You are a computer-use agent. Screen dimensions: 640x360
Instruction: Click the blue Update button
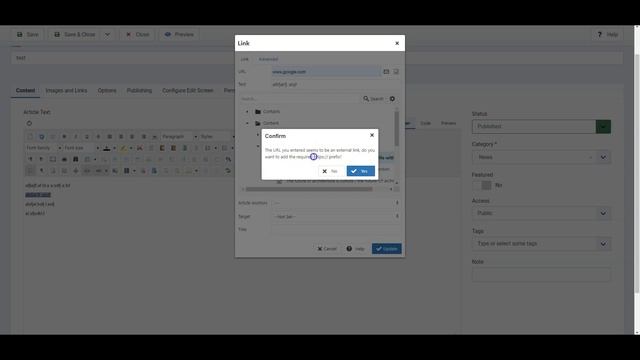387,249
